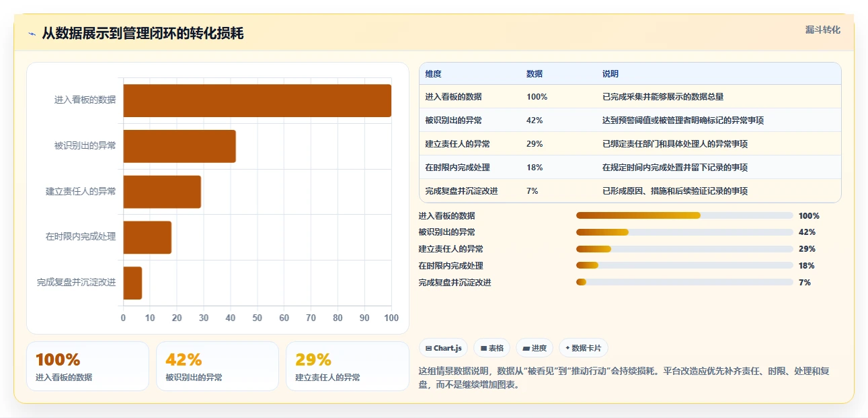The width and height of the screenshot is (868, 418).
Task: Click the 29% value in the table
Action: pos(535,144)
